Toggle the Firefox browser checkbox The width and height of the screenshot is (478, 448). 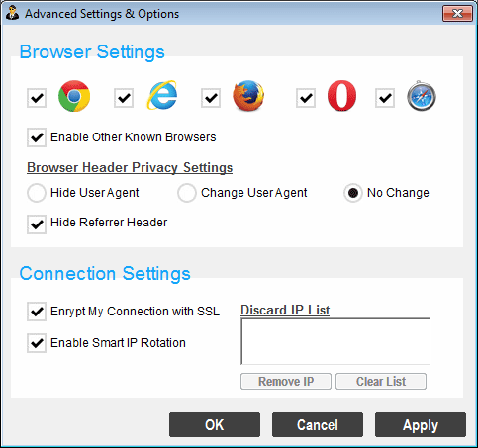(x=211, y=98)
